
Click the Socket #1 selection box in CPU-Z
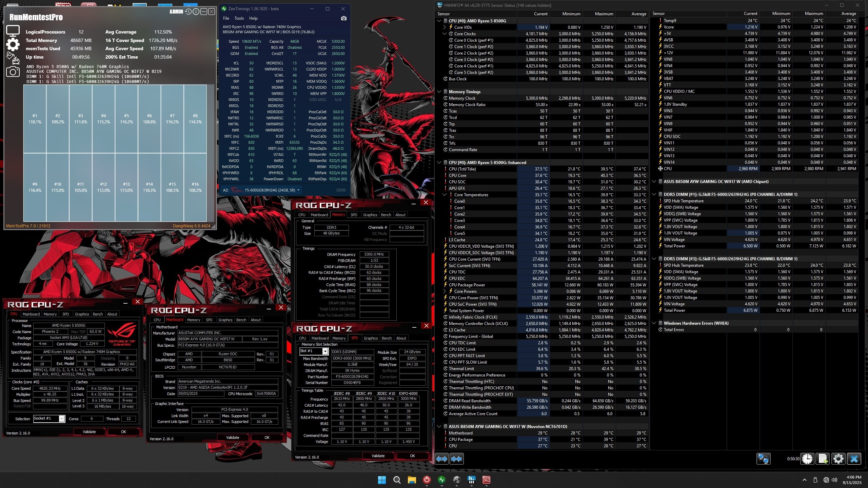48,419
